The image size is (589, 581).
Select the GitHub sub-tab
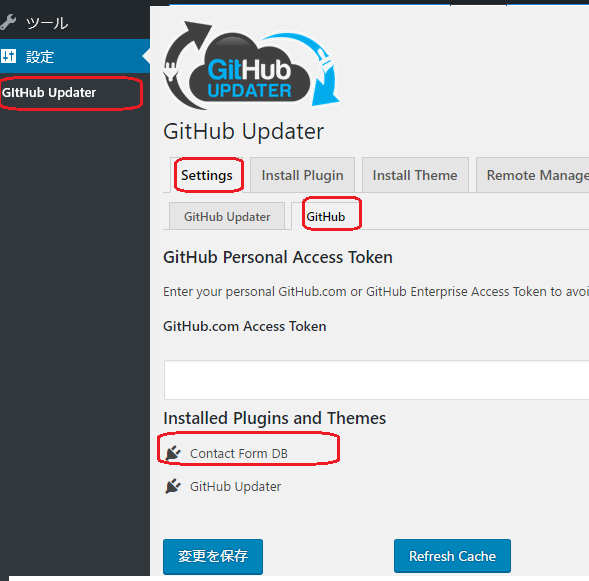326,216
